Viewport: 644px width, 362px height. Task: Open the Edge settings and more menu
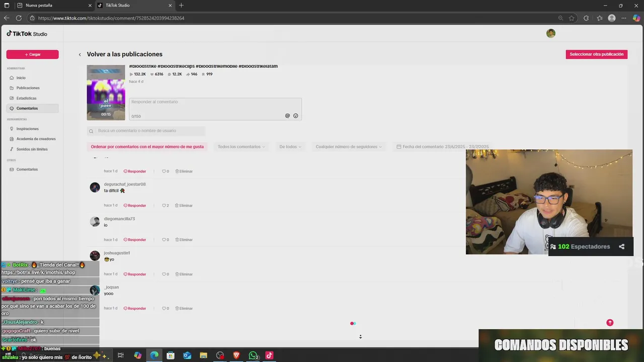coord(624,18)
